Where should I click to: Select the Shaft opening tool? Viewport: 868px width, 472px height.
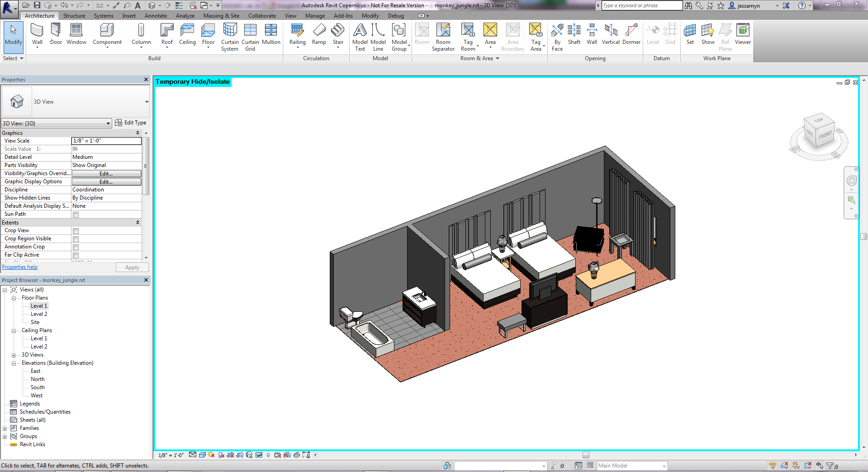point(574,35)
